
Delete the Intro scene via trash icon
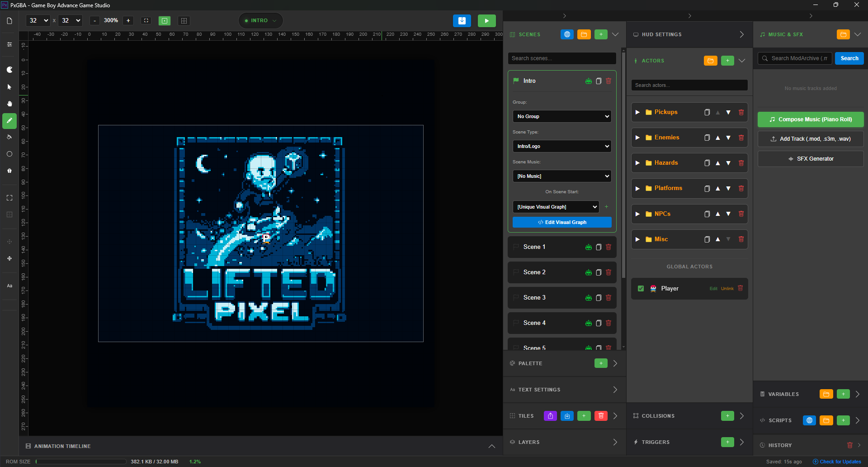pos(609,81)
